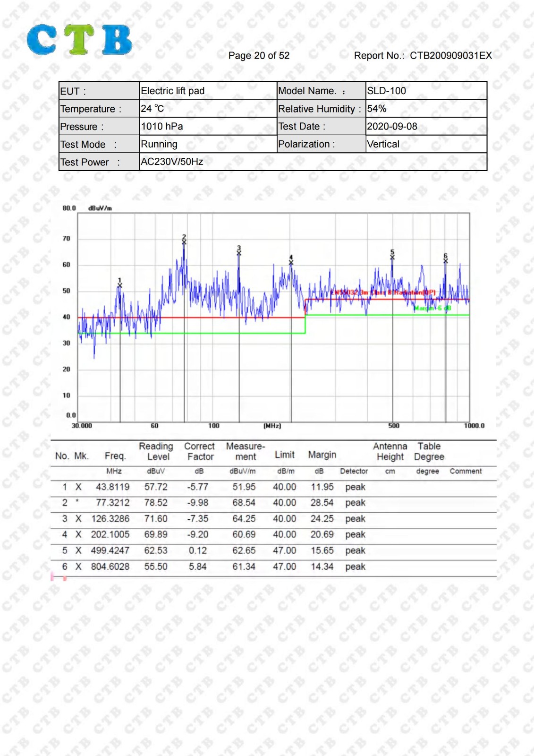Click the red EN55032 limit line label
The height and width of the screenshot is (756, 534).
(x=382, y=292)
